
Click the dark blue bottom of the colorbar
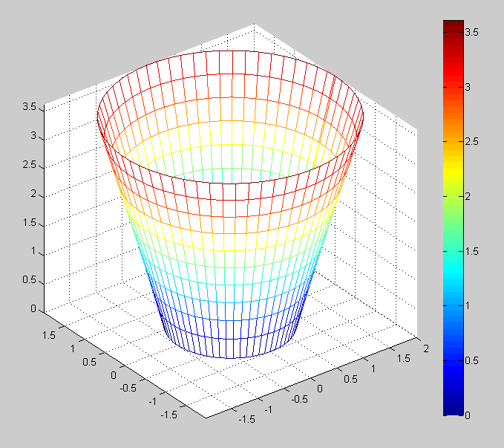453,407
